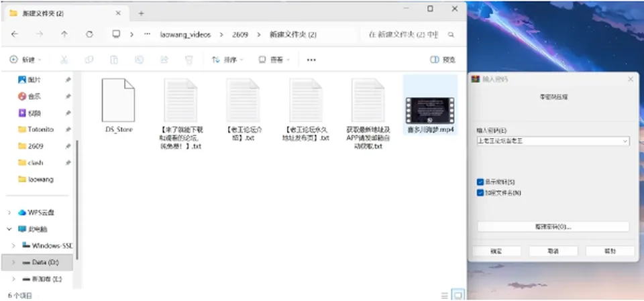Toggle the 显示密码(S) checkbox
This screenshot has width=644, height=301.
point(480,182)
